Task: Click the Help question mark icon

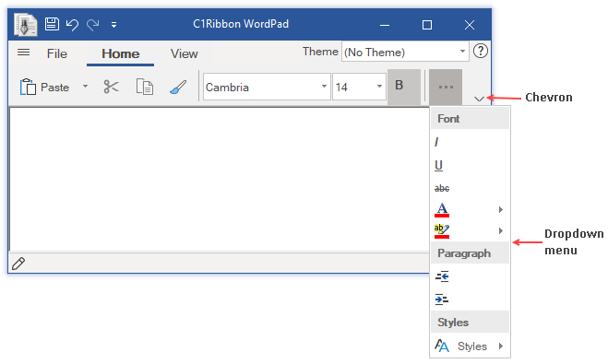Action: 481,51
